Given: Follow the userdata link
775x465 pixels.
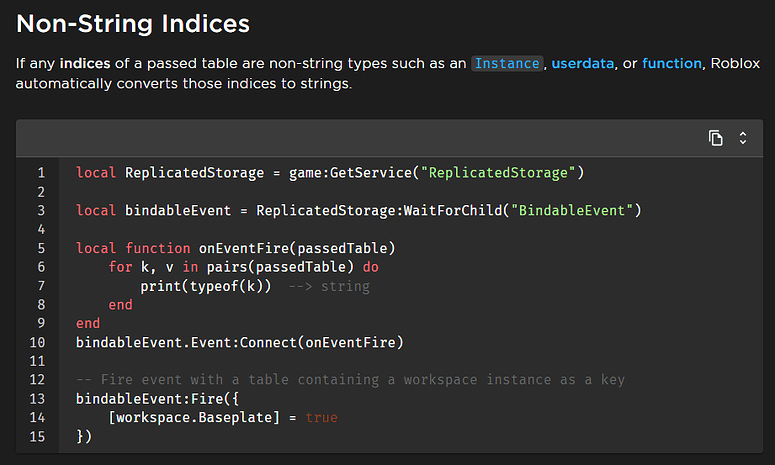Looking at the screenshot, I should pyautogui.click(x=582, y=63).
